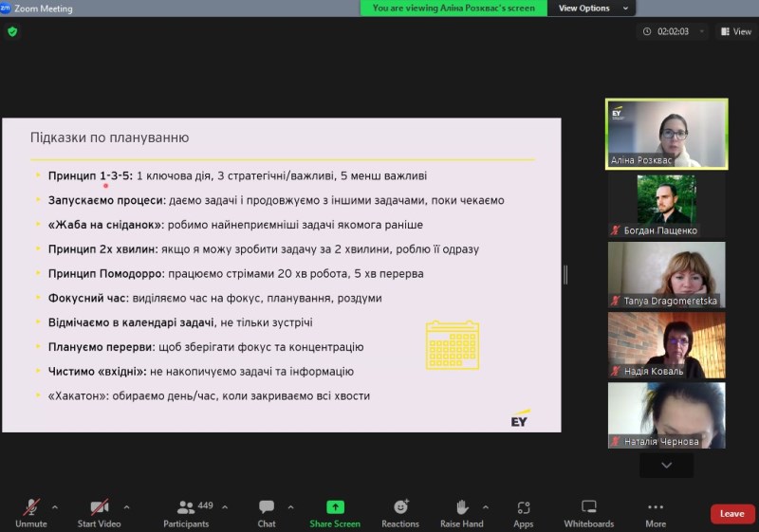
Task: Click the text Відмічаємо в календарі задачі
Action: tap(131, 322)
